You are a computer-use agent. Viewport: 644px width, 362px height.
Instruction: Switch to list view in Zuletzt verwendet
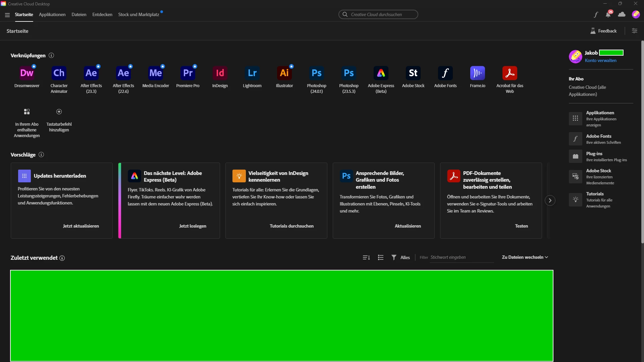[x=381, y=257]
